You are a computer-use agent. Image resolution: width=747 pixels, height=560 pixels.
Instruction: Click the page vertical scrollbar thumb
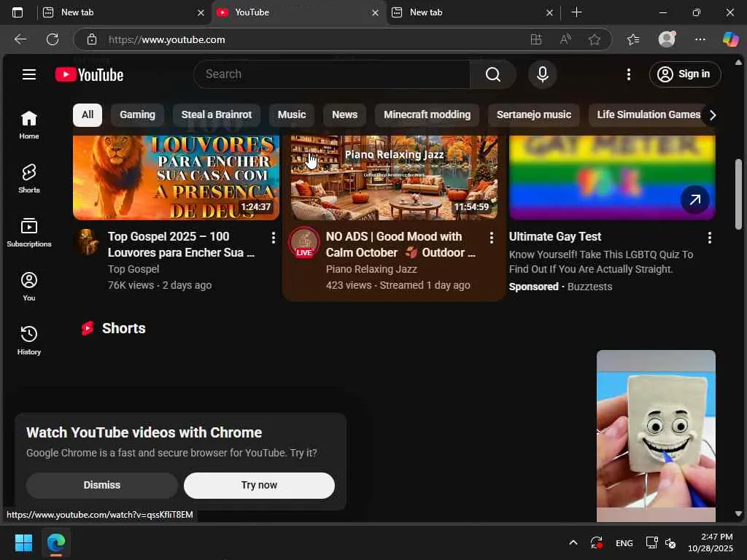(x=738, y=194)
